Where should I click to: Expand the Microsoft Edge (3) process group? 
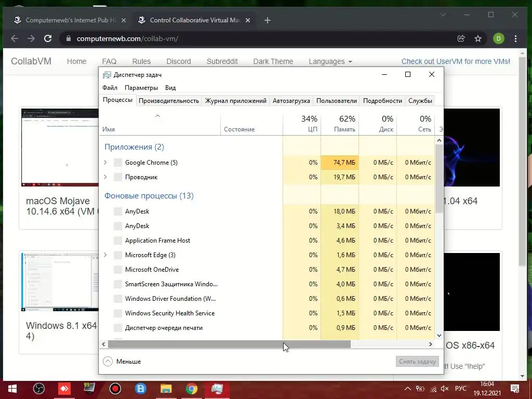point(105,255)
